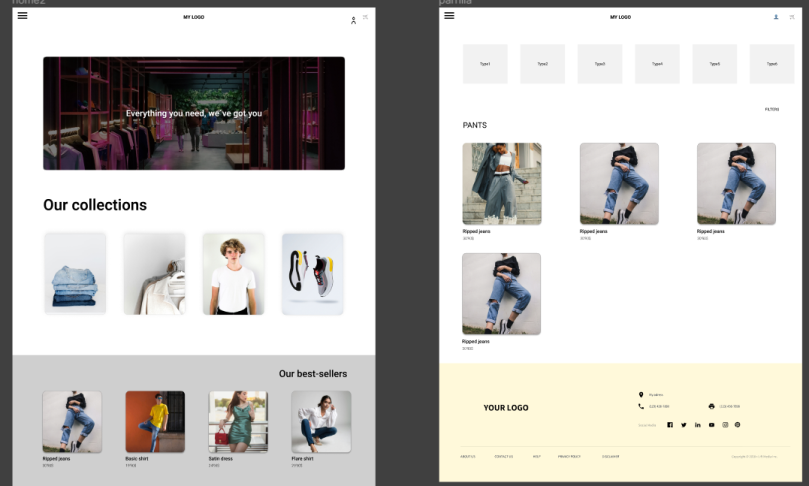Viewport: 809px width, 486px height.
Task: Click blue user profile icon on pants page
Action: point(776,17)
